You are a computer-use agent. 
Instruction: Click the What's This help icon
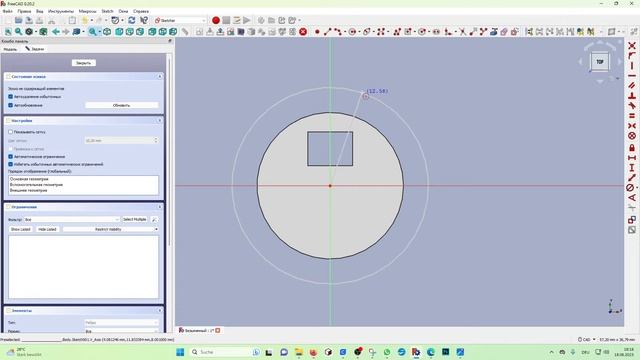point(144,20)
